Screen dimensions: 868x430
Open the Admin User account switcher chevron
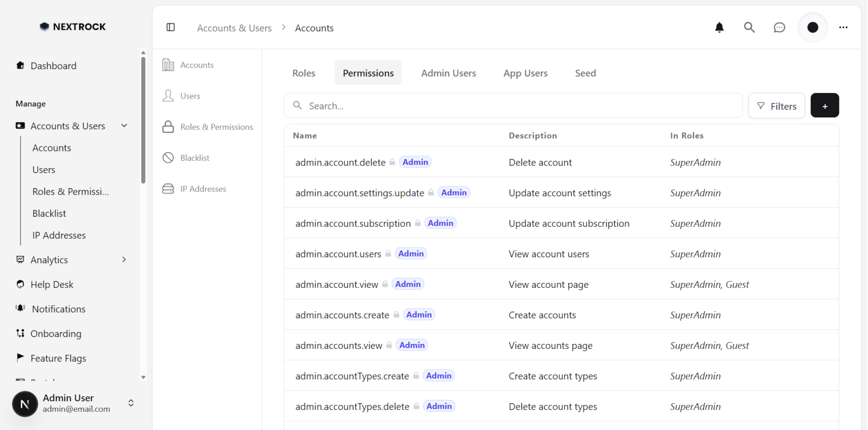point(131,403)
